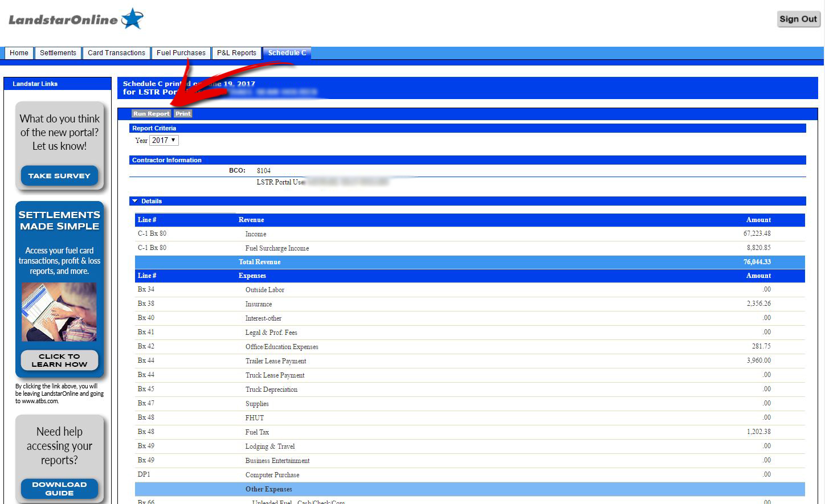The width and height of the screenshot is (825, 504).
Task: Click the Download Guide button
Action: pyautogui.click(x=59, y=489)
